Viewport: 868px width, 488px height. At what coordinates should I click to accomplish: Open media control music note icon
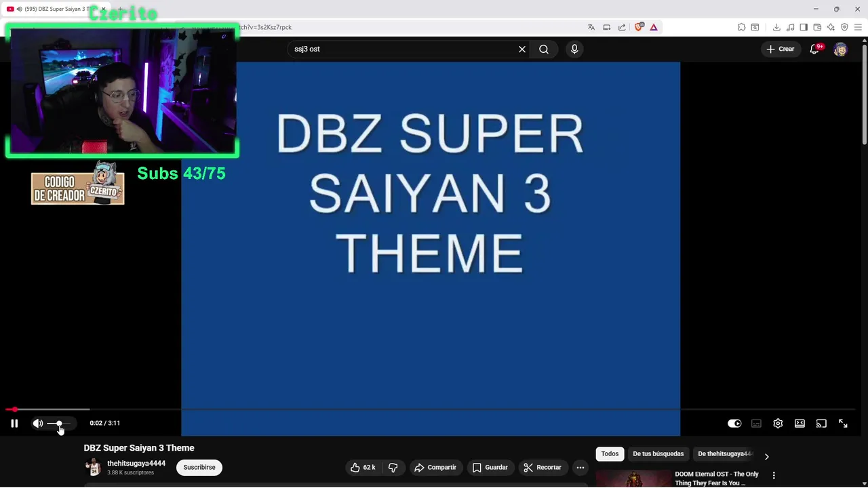(x=790, y=27)
